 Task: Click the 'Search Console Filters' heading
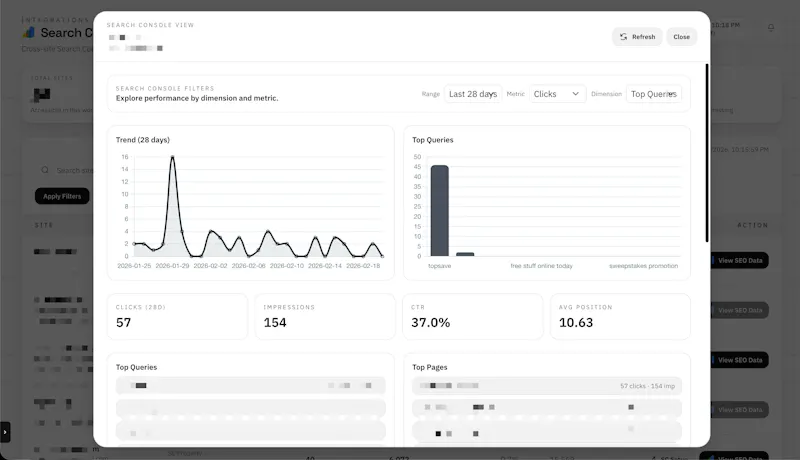point(165,88)
